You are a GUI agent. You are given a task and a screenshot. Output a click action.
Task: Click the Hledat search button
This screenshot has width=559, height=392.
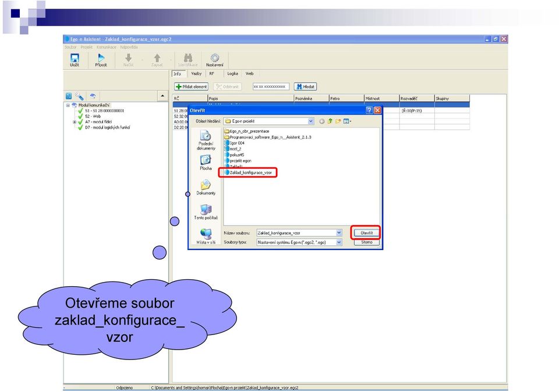click(x=305, y=87)
